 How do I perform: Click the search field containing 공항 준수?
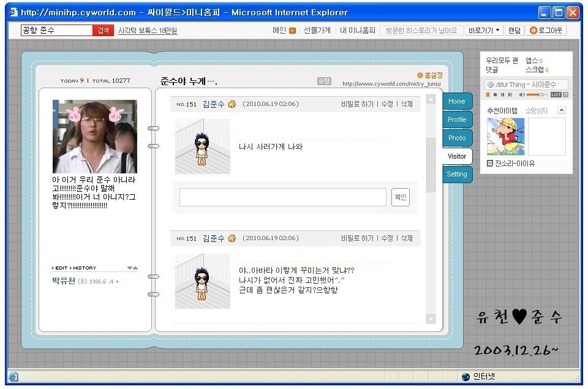(56, 31)
